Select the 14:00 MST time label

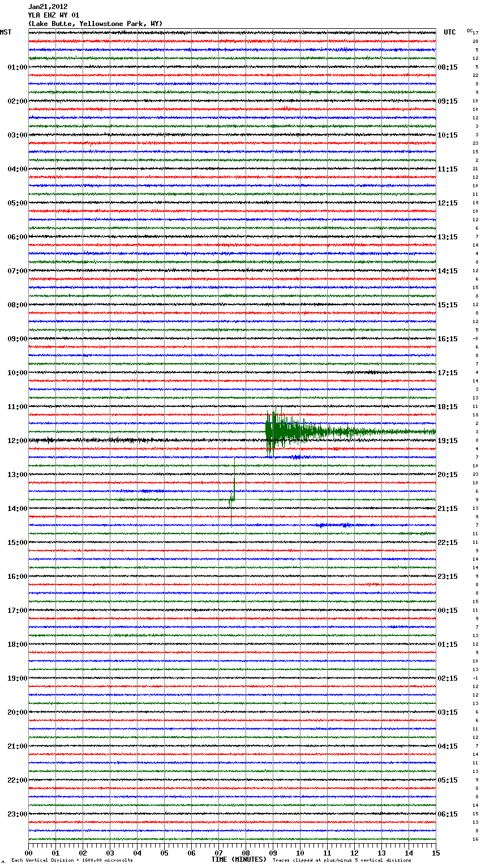click(18, 509)
